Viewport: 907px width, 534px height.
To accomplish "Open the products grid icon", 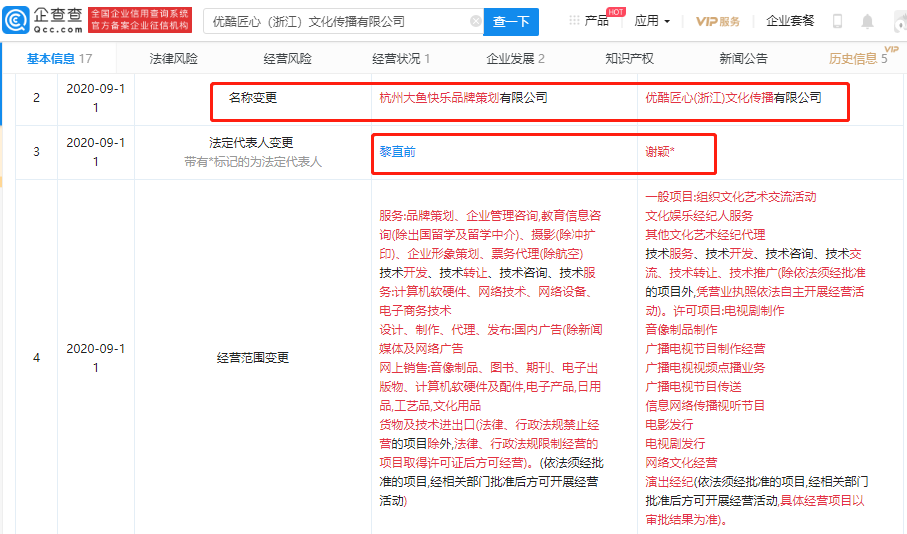I will 574,21.
